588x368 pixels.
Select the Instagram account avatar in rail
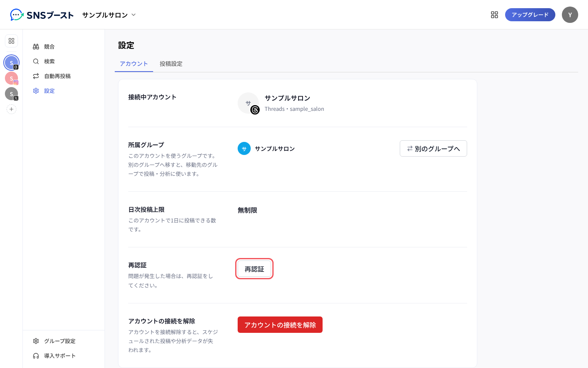pyautogui.click(x=11, y=78)
